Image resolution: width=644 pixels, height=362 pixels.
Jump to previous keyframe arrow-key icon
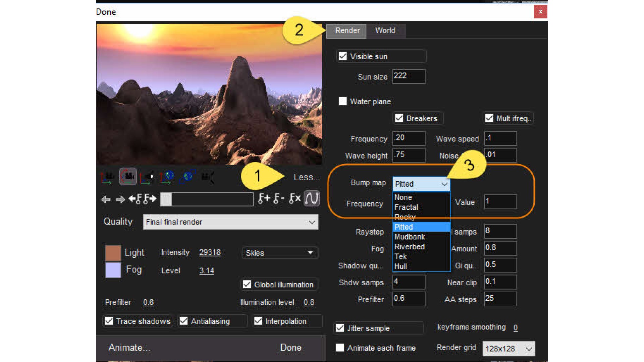coord(136,199)
